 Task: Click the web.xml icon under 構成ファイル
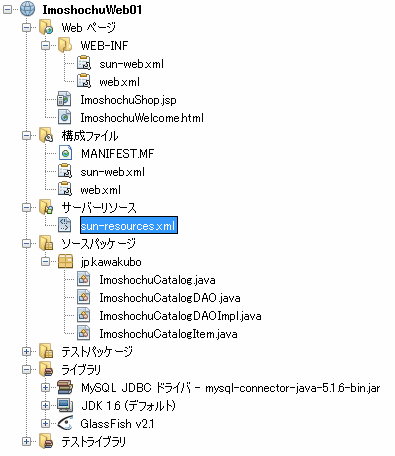[65, 189]
